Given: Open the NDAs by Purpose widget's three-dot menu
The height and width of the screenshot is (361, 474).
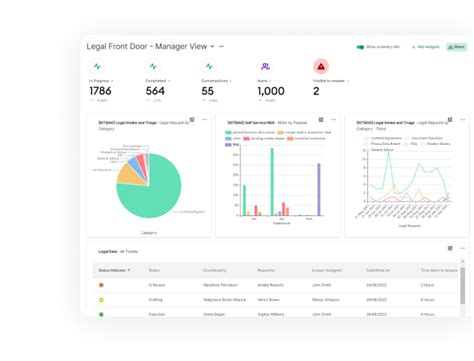Looking at the screenshot, I should click(333, 119).
